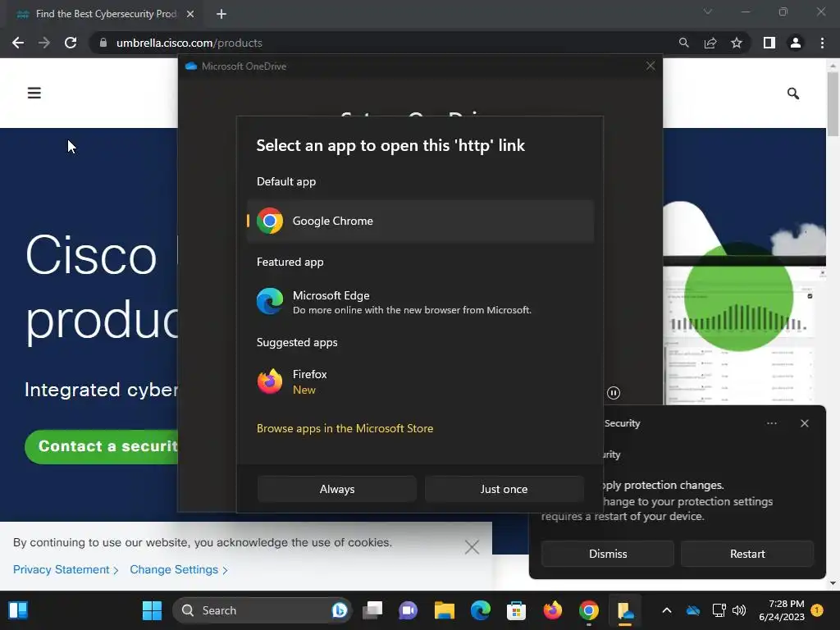Share this page from the address bar

tap(710, 43)
